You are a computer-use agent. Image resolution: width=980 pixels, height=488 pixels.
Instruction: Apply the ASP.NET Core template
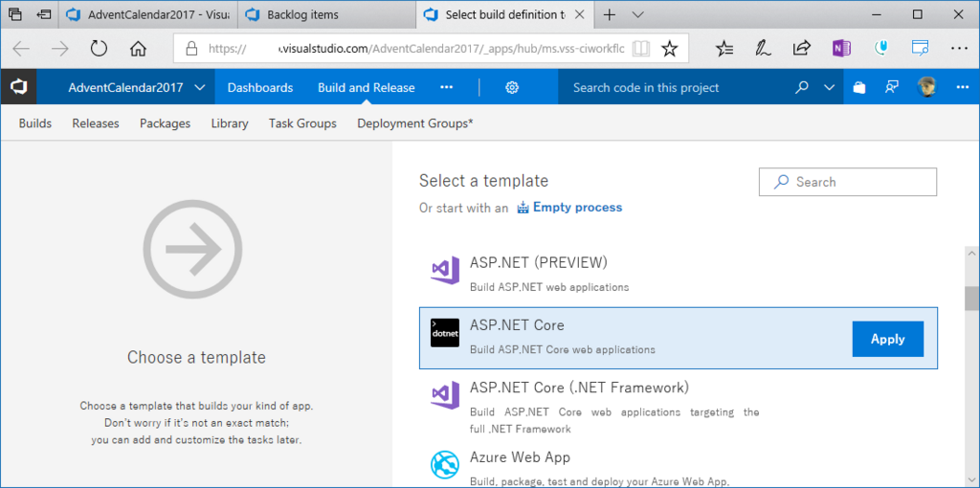[887, 339]
